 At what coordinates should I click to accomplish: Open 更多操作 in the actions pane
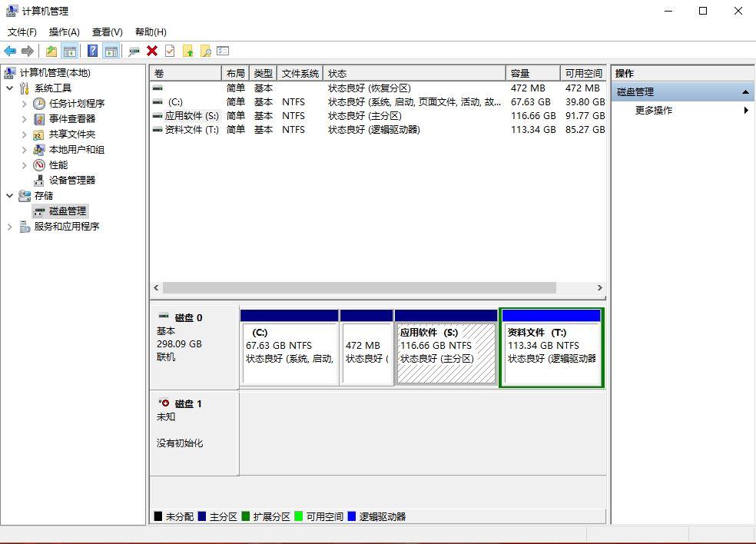(x=654, y=111)
